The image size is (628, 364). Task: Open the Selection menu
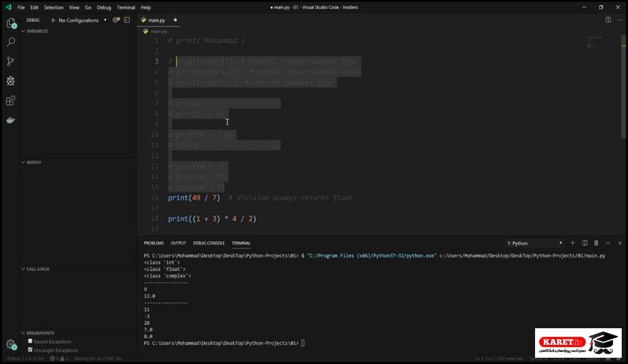[x=53, y=7]
